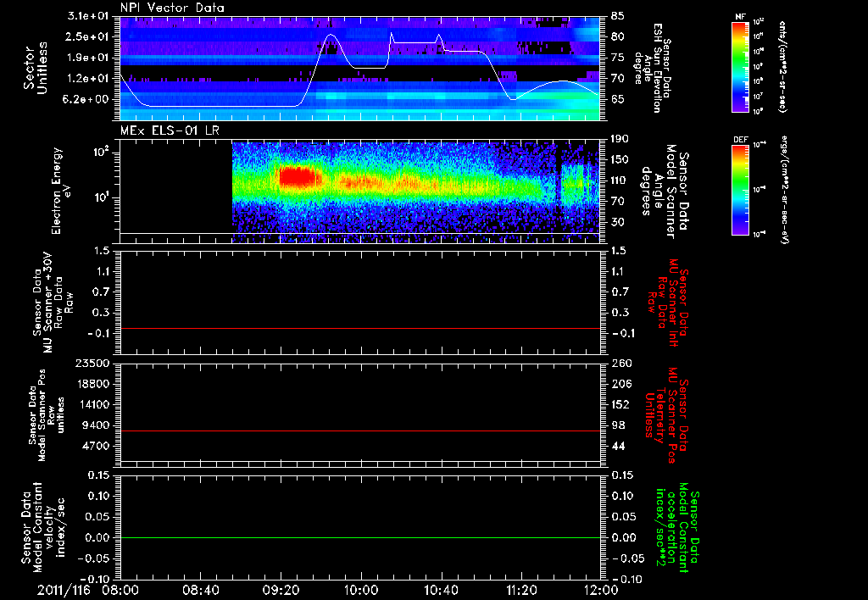Image resolution: width=868 pixels, height=600 pixels.
Task: Click the 110 scanner angle tick label
Action: tap(620, 181)
